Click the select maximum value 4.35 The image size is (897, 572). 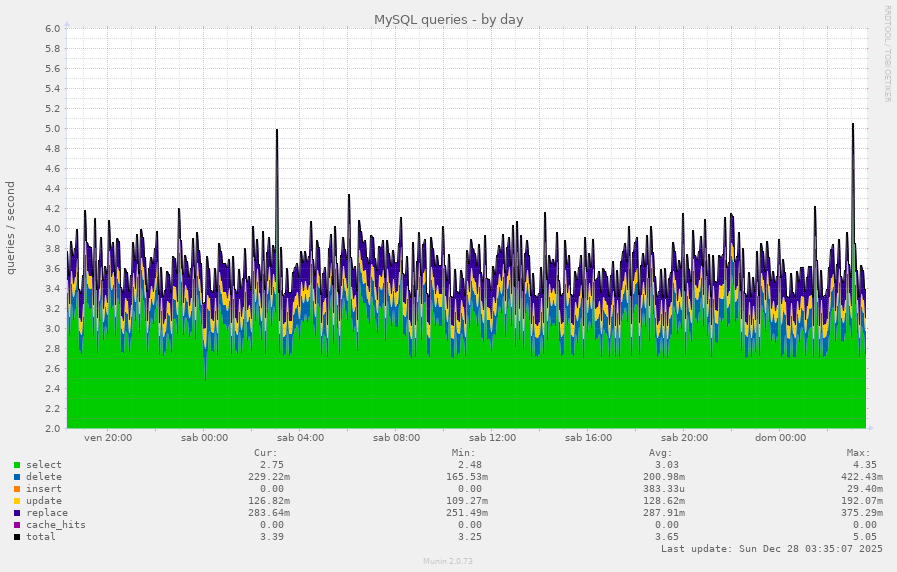point(865,465)
